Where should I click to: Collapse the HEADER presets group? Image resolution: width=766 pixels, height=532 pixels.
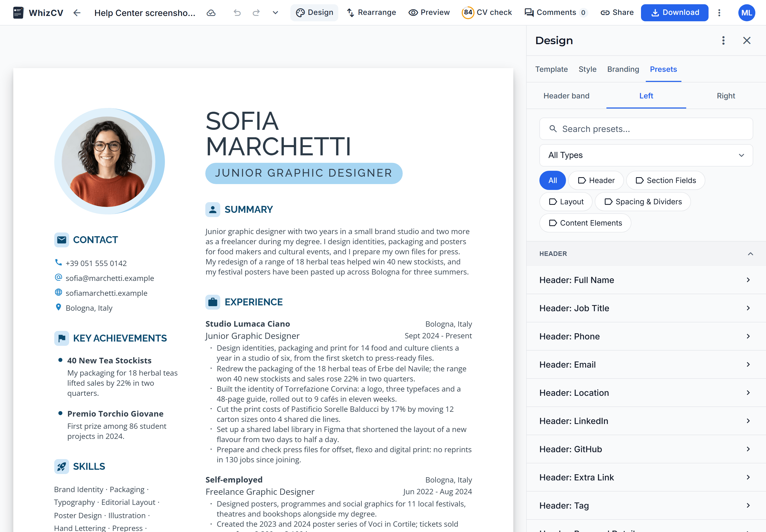tap(646, 254)
